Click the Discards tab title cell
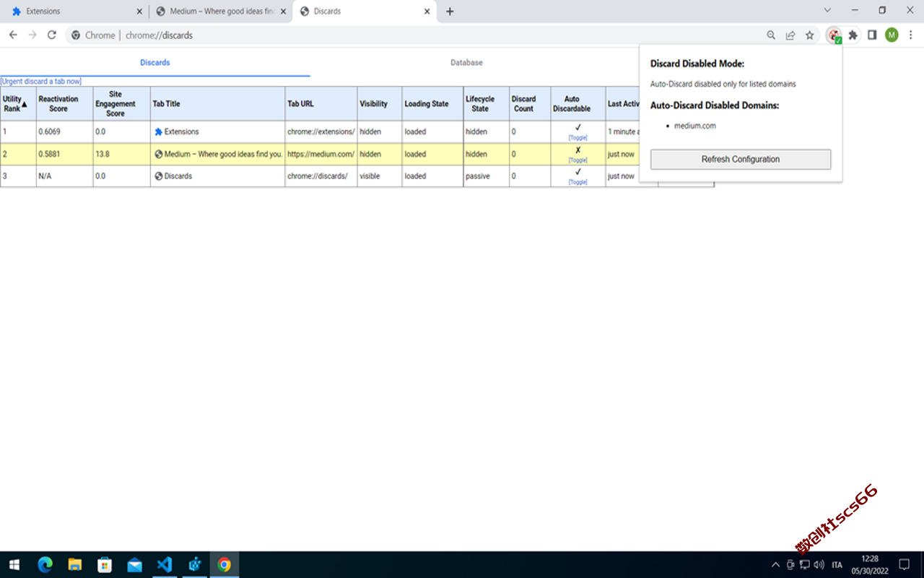 pyautogui.click(x=217, y=176)
